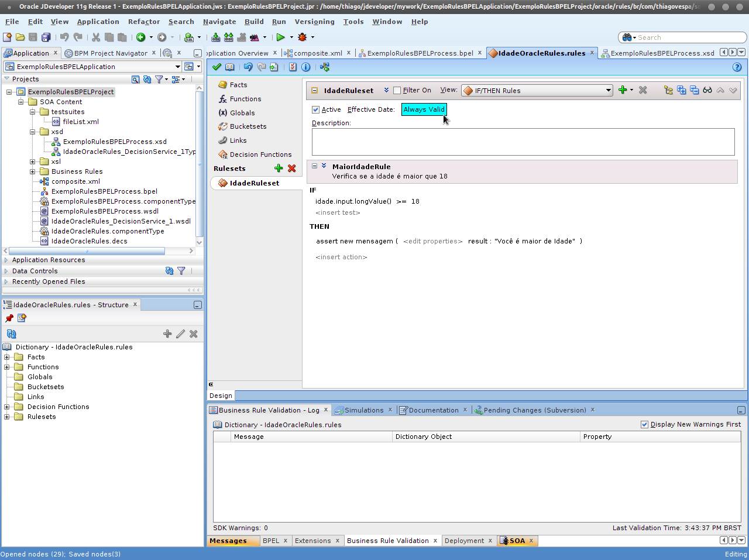Open the BPM Project Navigator tab
This screenshot has height=560, width=749.
click(x=111, y=53)
